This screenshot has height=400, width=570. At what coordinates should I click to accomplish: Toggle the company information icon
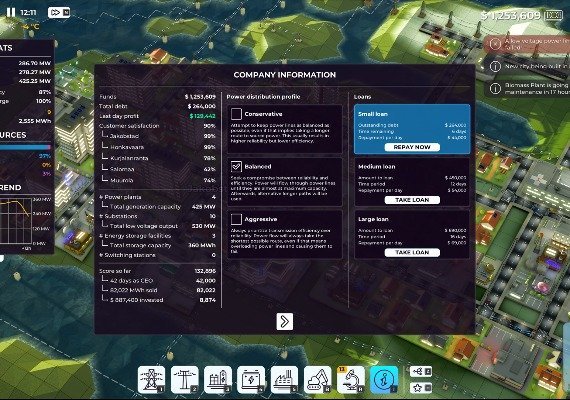384,380
